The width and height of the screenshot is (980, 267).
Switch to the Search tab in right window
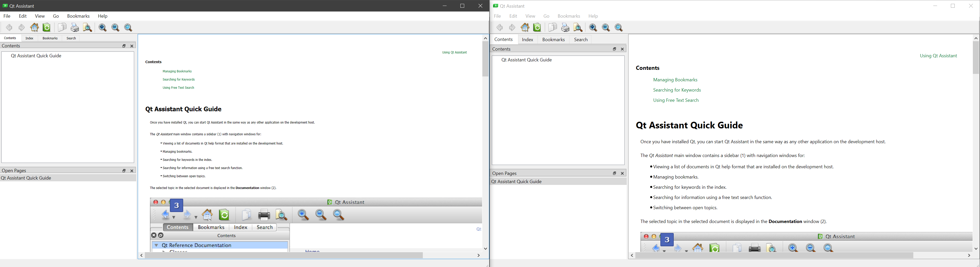click(x=580, y=40)
